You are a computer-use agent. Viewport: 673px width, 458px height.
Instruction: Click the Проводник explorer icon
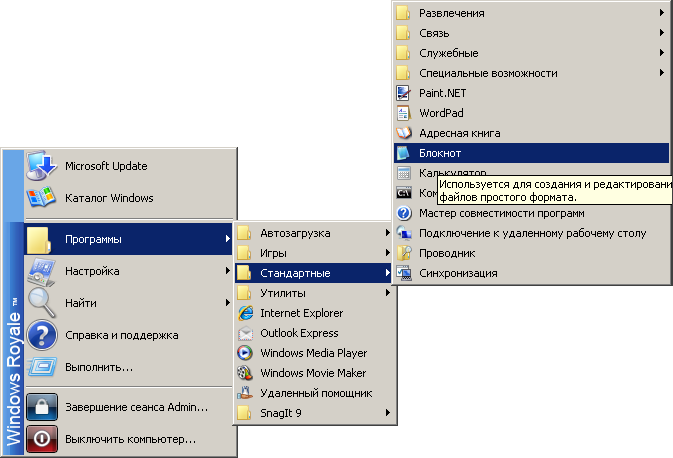(x=404, y=253)
